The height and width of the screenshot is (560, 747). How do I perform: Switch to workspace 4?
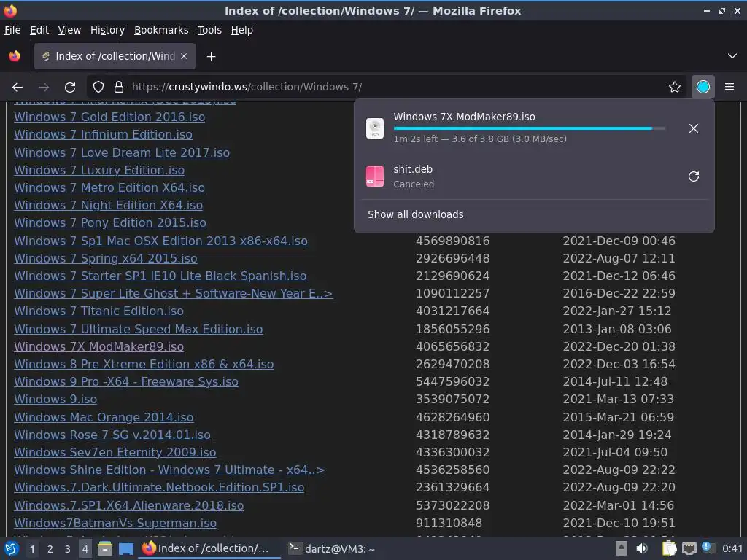click(x=85, y=549)
